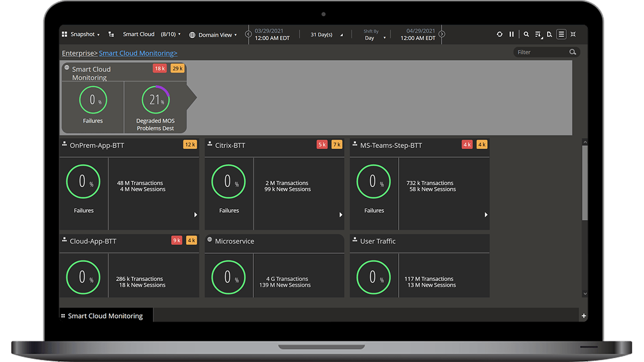Click the hierarchy tree icon beside Snapshot
This screenshot has width=644, height=362.
pos(111,34)
